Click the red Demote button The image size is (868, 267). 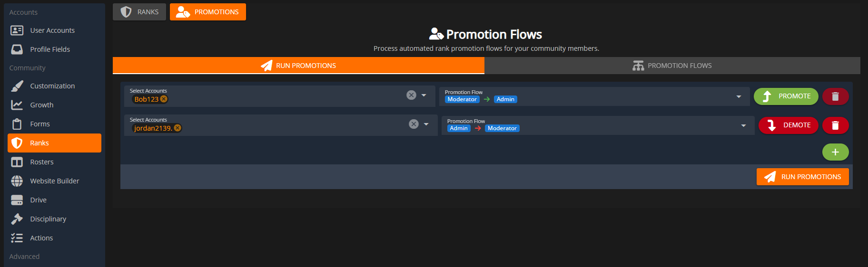[x=788, y=125]
